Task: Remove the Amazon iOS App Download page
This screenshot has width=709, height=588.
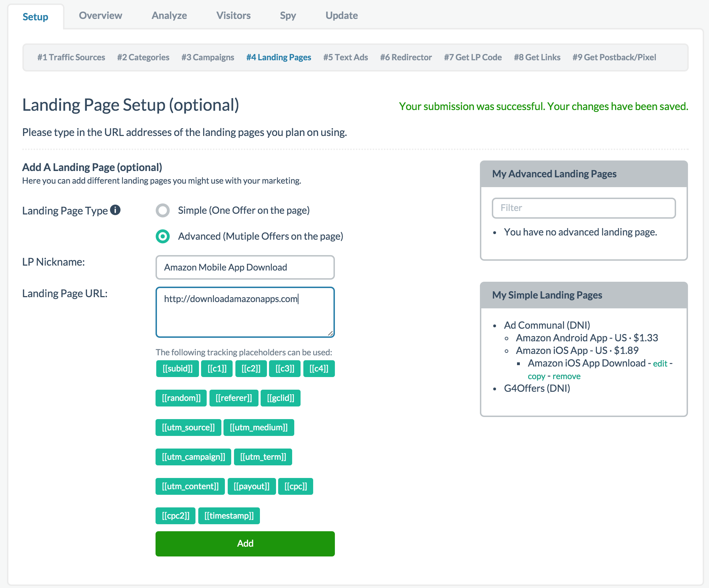Action: pyautogui.click(x=566, y=376)
